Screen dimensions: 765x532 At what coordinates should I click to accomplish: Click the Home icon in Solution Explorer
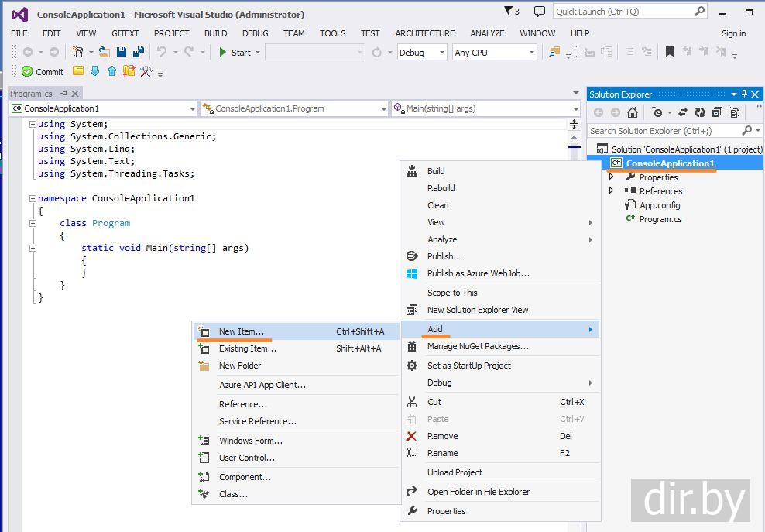[x=633, y=112]
